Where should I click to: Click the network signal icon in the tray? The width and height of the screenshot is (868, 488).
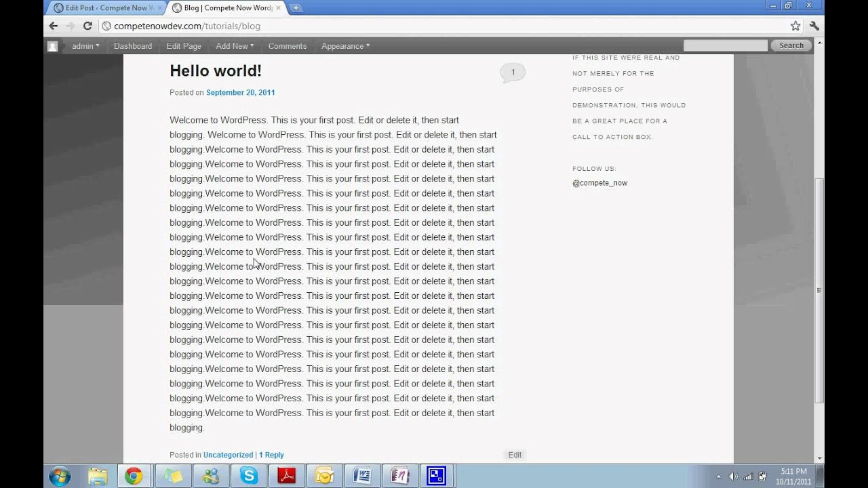(748, 476)
